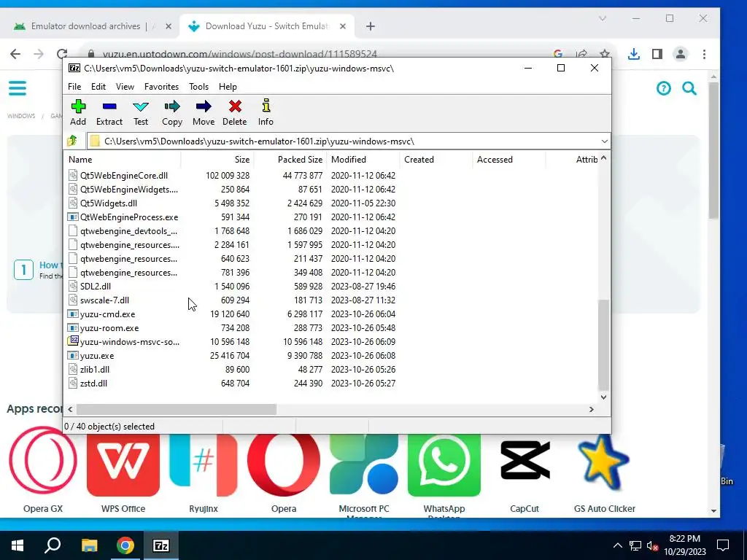747x560 pixels.
Task: Click Uptodown help question icon
Action: (x=664, y=88)
